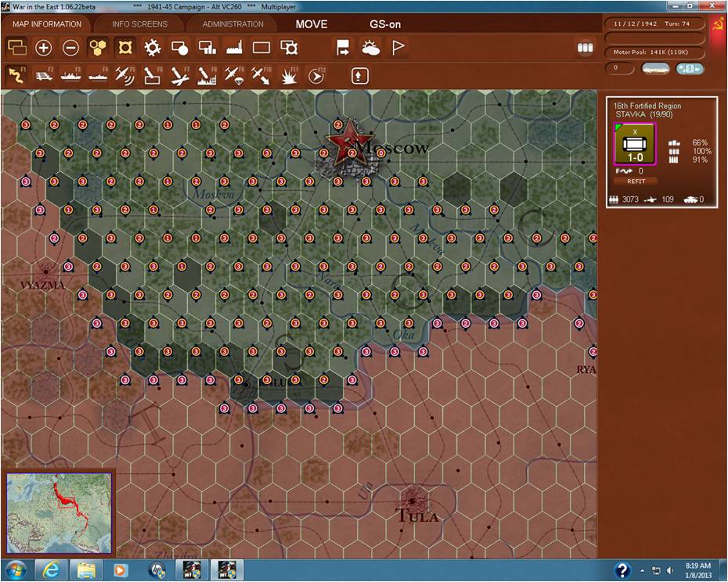Click the End Turn (F12) arrow icon
The width and height of the screenshot is (728, 582).
(316, 75)
